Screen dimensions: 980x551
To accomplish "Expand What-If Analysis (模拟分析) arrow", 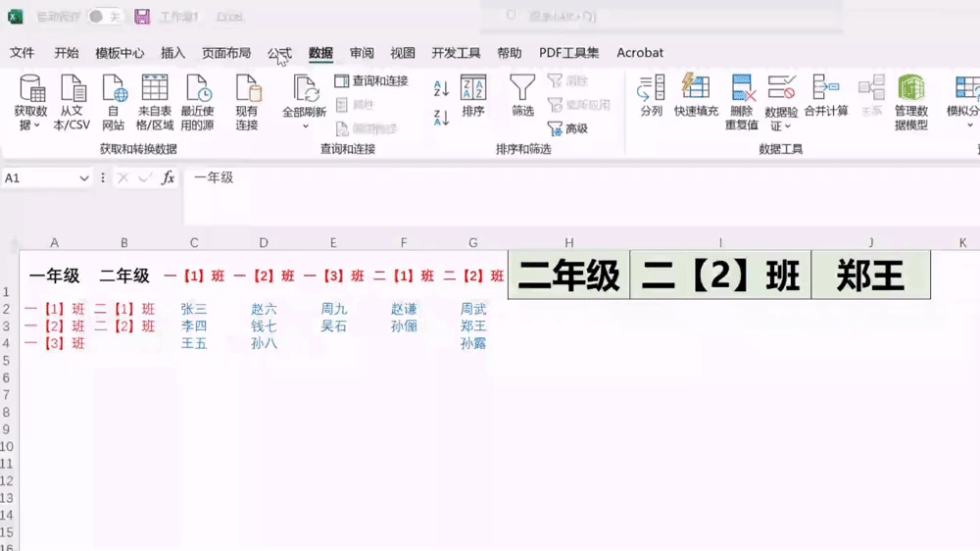I will tap(970, 125).
